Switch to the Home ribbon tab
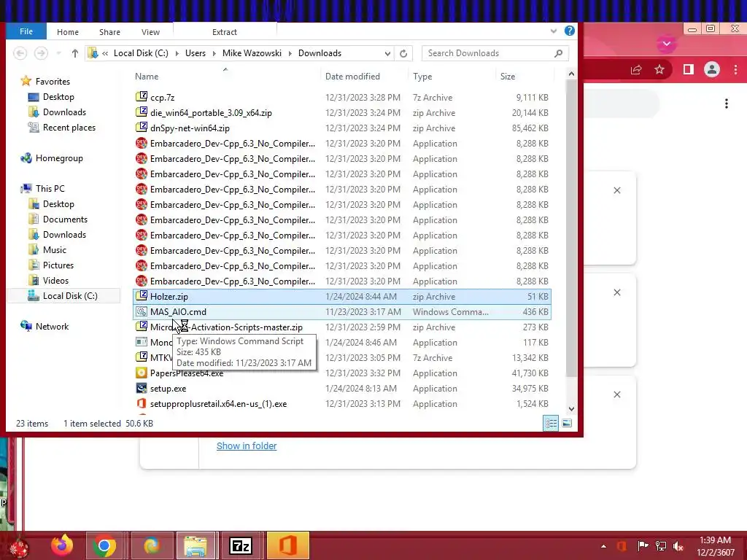 [x=68, y=32]
